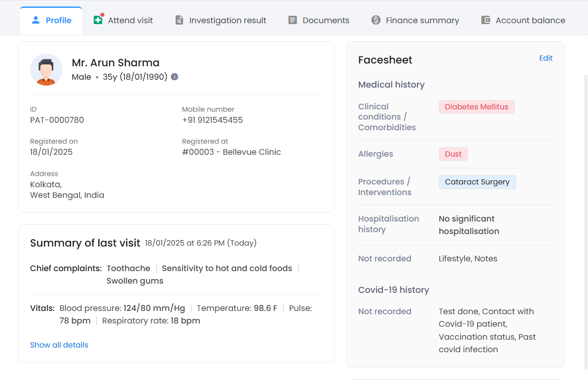588x380 pixels.
Task: Click the Cataract Surgery procedure tag
Action: pos(477,182)
